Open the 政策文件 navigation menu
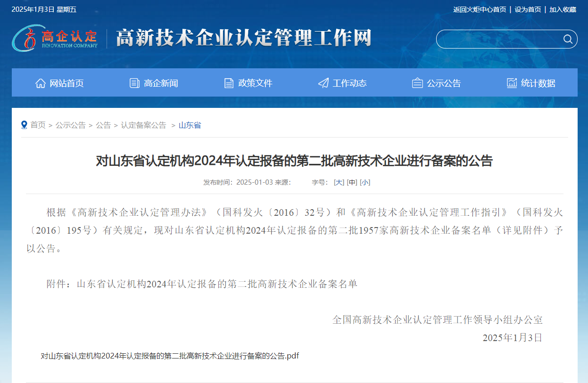This screenshot has width=588, height=383. [255, 83]
